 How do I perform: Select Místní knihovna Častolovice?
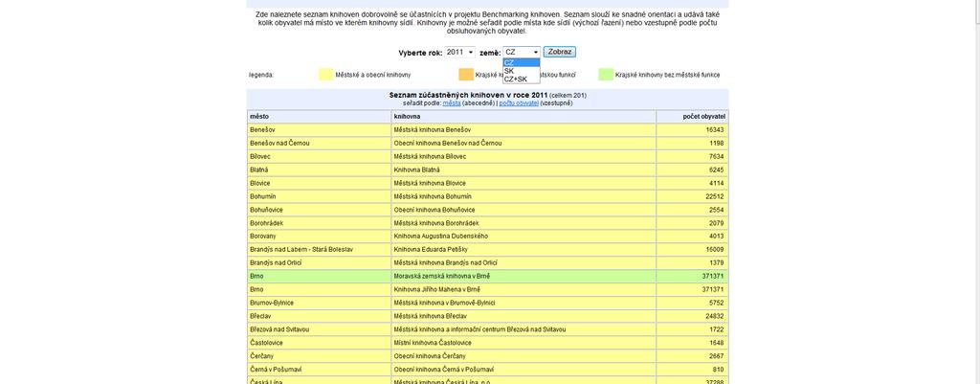pos(523,343)
